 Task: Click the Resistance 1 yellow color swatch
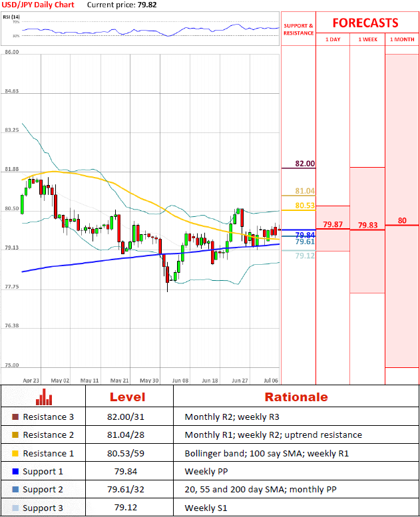(15, 453)
